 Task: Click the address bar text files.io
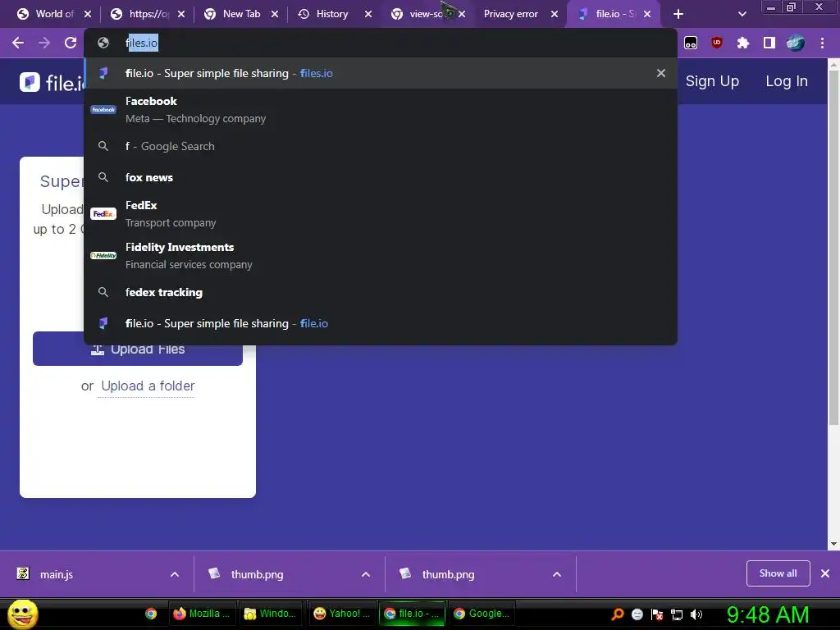click(142, 43)
